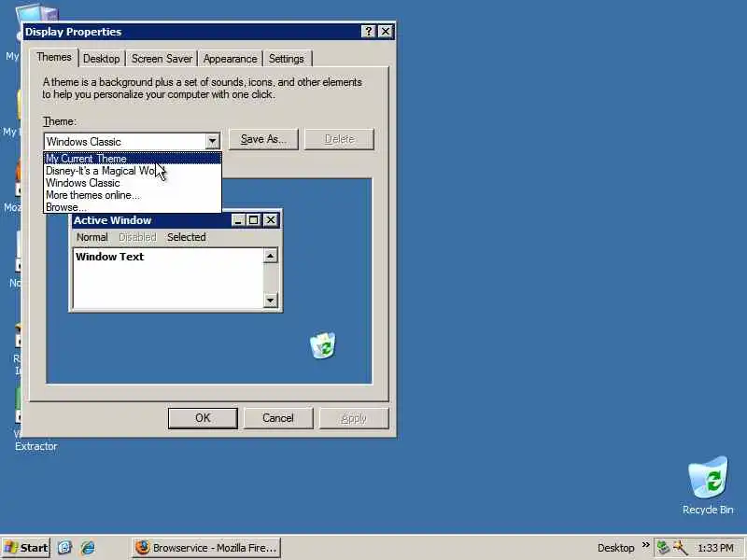Click the Show Desktop quick launch icon
This screenshot has width=747, height=560.
coord(64,548)
